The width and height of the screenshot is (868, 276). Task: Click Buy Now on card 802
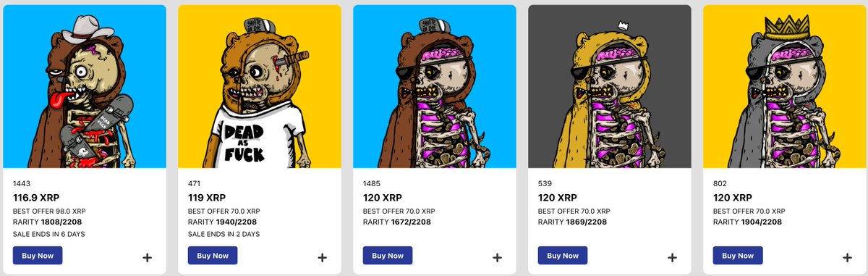(x=738, y=256)
